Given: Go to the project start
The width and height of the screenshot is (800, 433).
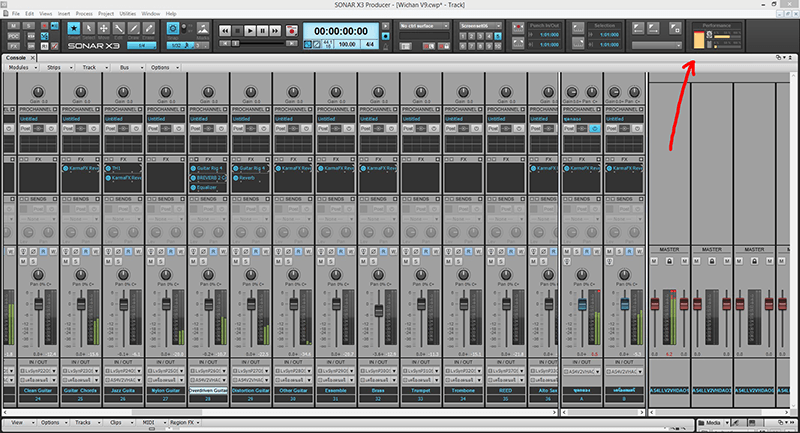Looking at the screenshot, I should (x=225, y=44).
